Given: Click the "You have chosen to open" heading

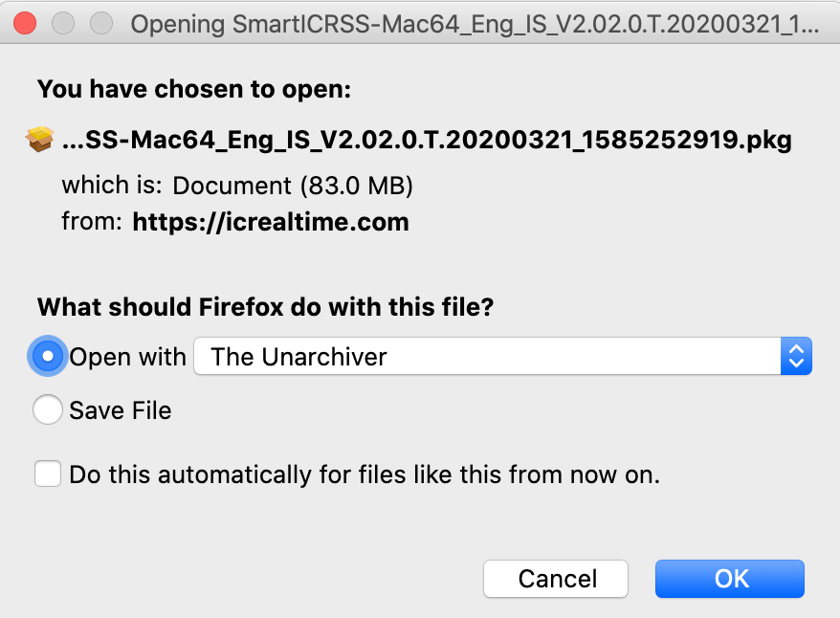Looking at the screenshot, I should (194, 89).
